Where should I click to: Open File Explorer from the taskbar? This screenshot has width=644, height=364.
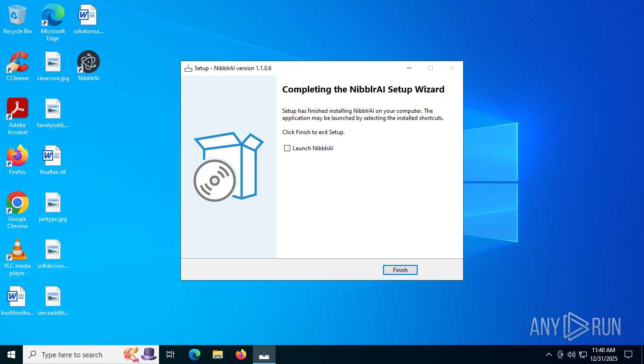[x=217, y=355]
